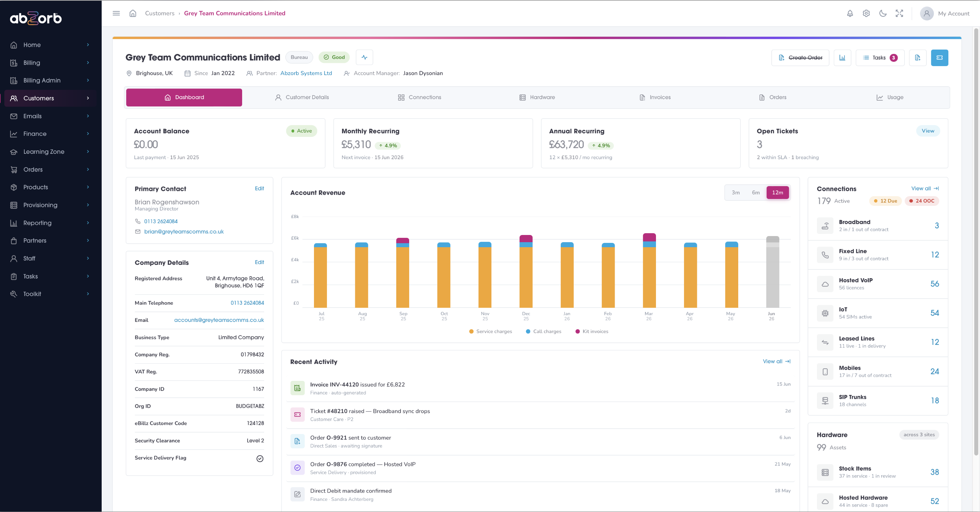Click the Dec 25 revenue bar

(526, 271)
